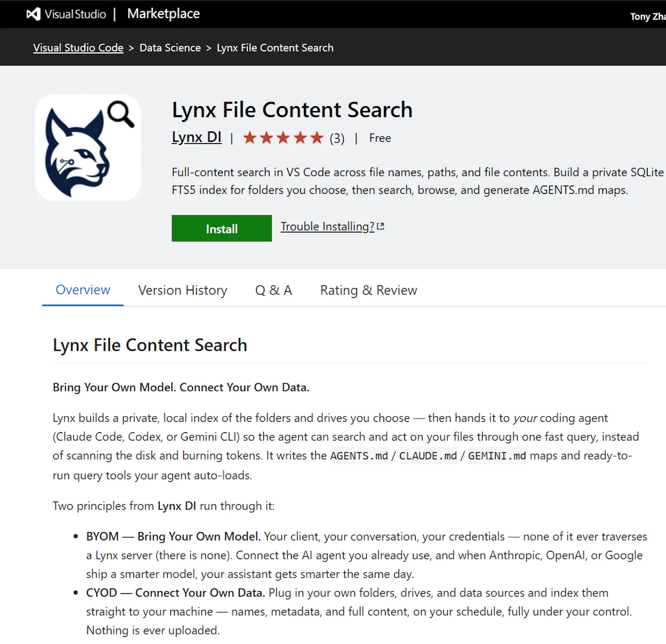Open the Data Science breadcrumb category
This screenshot has width=666, height=644.
170,48
